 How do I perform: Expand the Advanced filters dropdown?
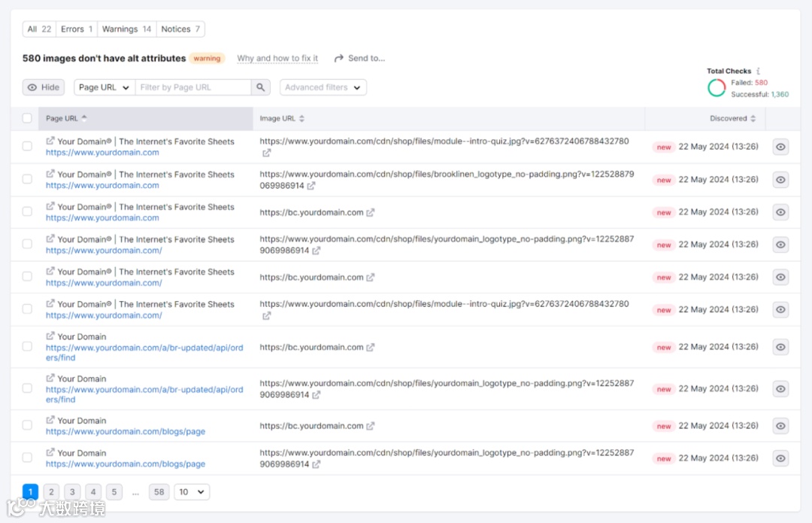tap(323, 87)
